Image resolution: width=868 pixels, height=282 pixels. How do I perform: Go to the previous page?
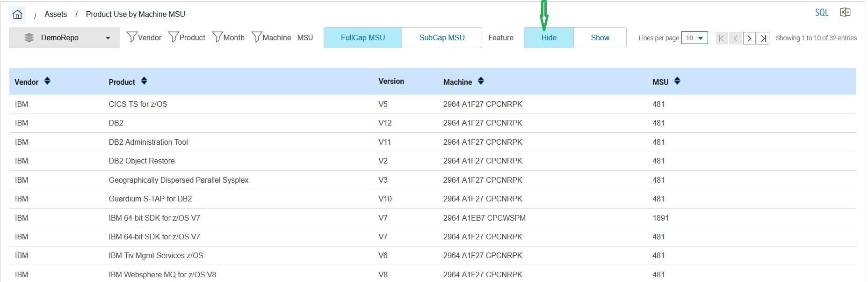click(735, 38)
